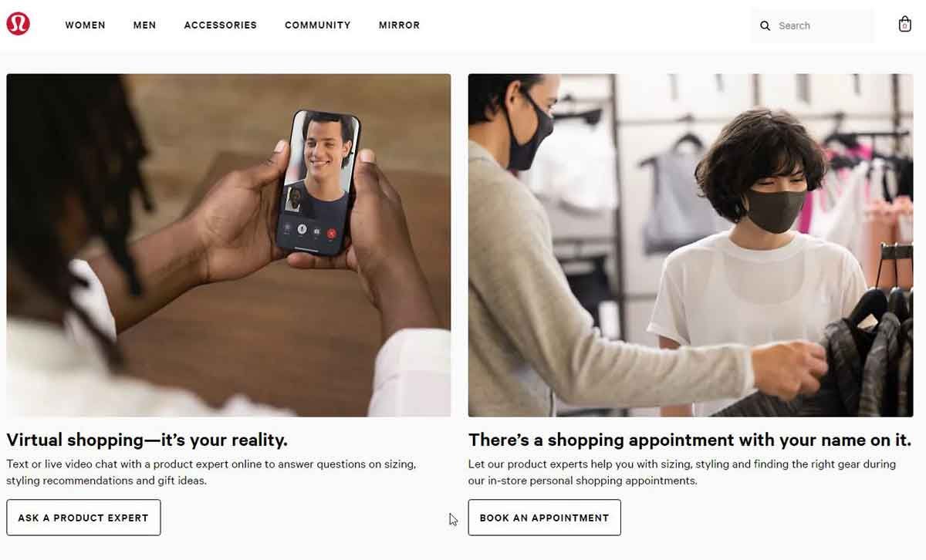The image size is (926, 560).
Task: Open the shopping bag icon
Action: coord(904,25)
